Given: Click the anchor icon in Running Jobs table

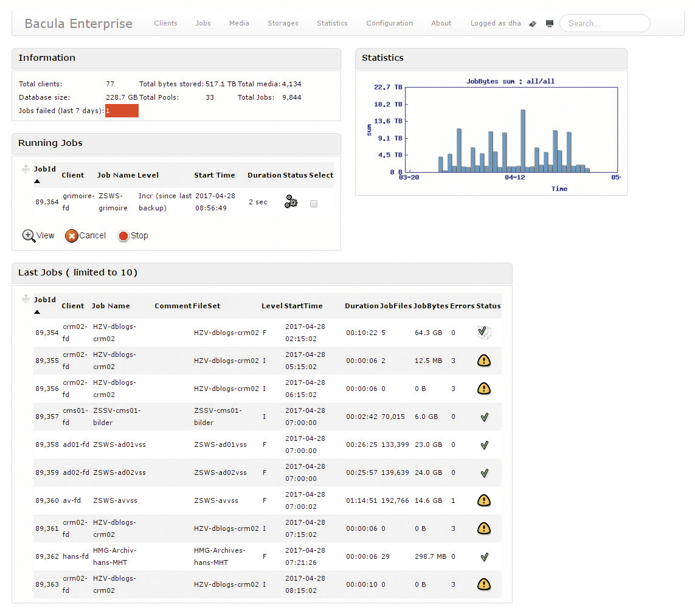Looking at the screenshot, I should pos(26,170).
